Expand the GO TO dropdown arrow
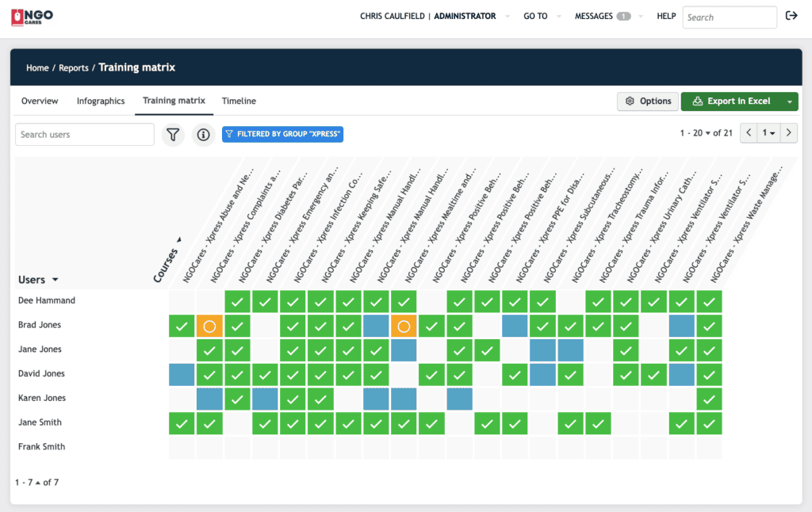 tap(559, 17)
